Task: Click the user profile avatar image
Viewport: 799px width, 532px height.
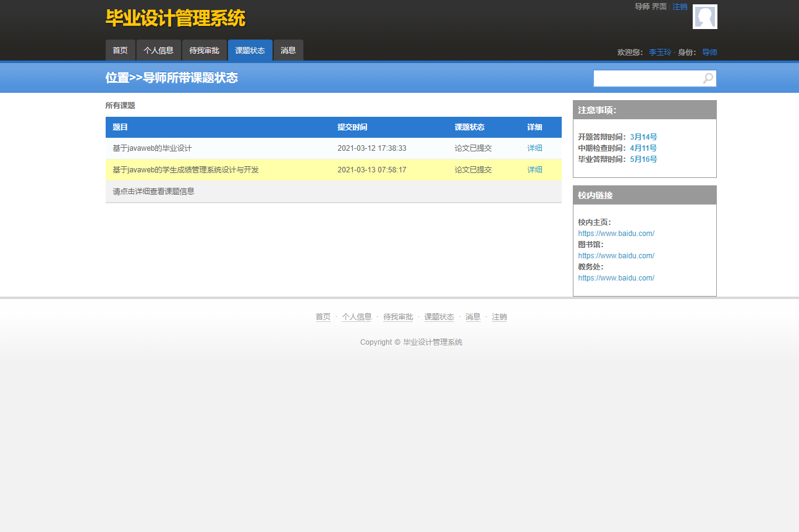Action: 704,17
